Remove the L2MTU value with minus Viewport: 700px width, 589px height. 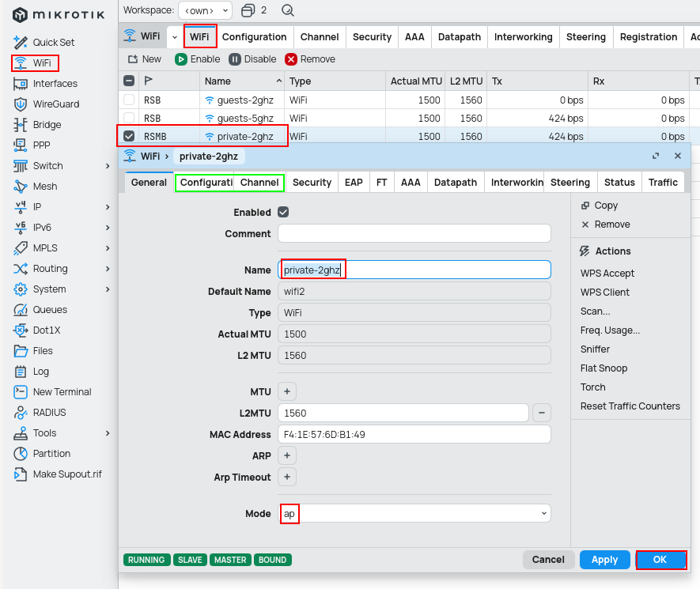coord(542,413)
